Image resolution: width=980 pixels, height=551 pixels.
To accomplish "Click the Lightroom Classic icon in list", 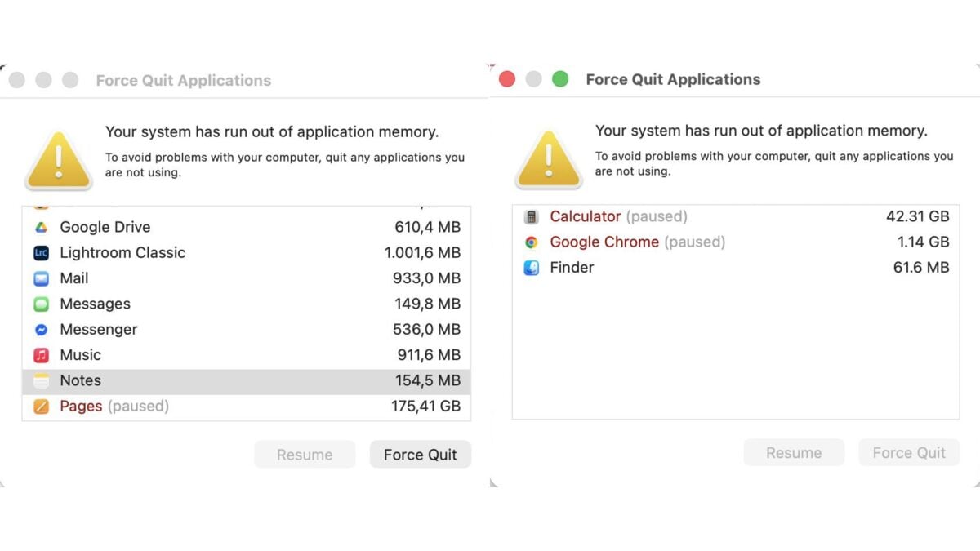I will pyautogui.click(x=41, y=253).
